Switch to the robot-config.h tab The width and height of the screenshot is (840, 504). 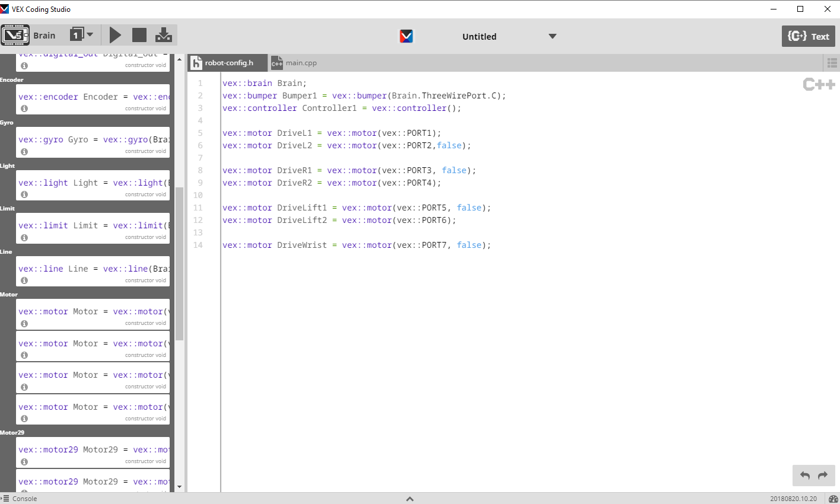click(228, 63)
